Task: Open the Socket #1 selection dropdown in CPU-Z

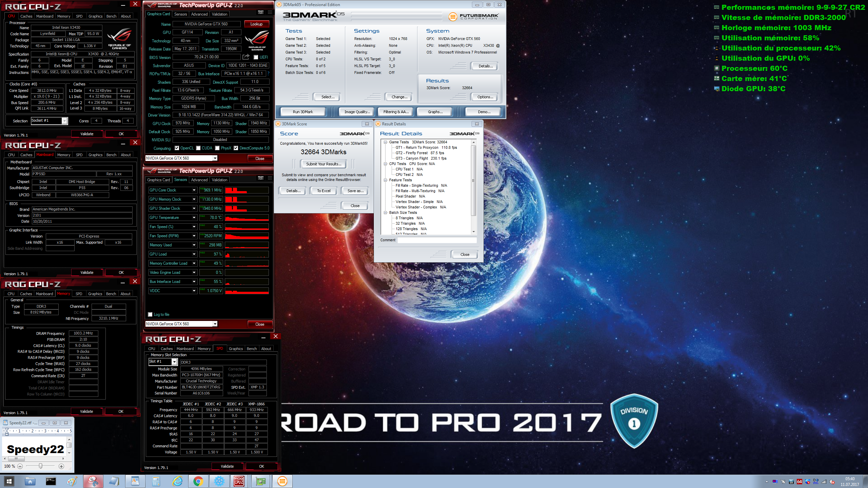Action: pyautogui.click(x=64, y=121)
